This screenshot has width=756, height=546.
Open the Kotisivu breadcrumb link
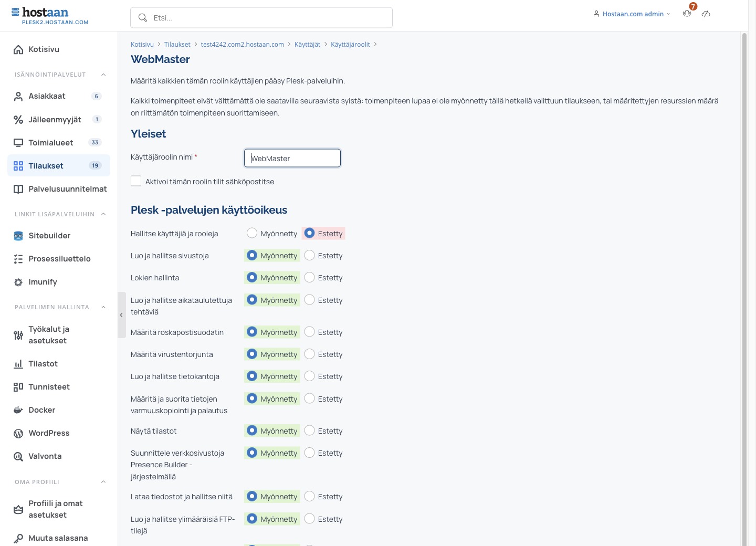pyautogui.click(x=142, y=45)
